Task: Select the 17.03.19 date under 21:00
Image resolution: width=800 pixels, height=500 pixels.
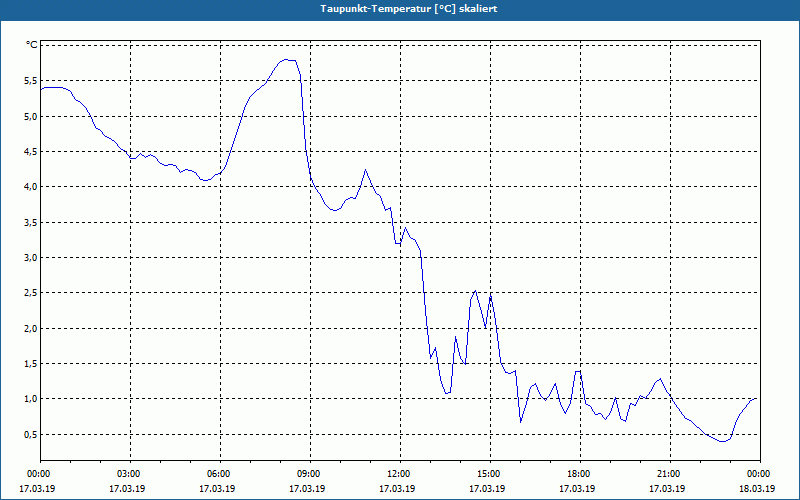Action: pyautogui.click(x=667, y=489)
